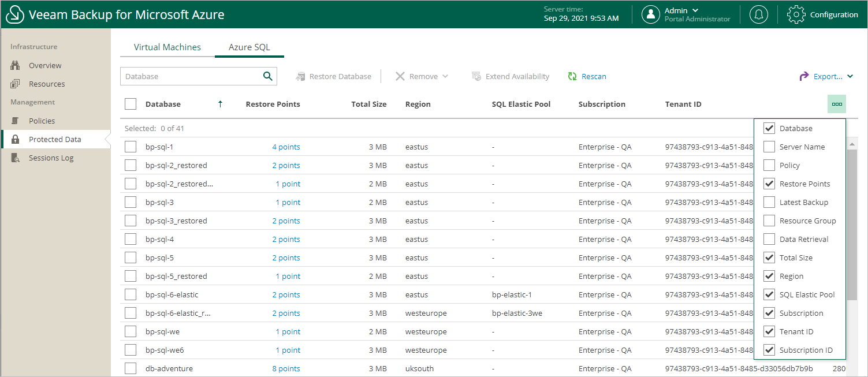This screenshot has width=868, height=377.
Task: Click the Admin user avatar icon
Action: tap(651, 14)
